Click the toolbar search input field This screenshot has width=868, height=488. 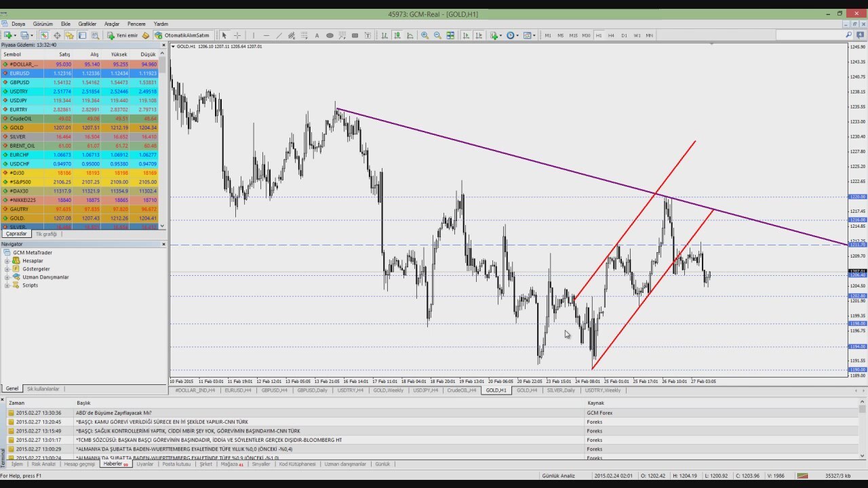(x=810, y=35)
